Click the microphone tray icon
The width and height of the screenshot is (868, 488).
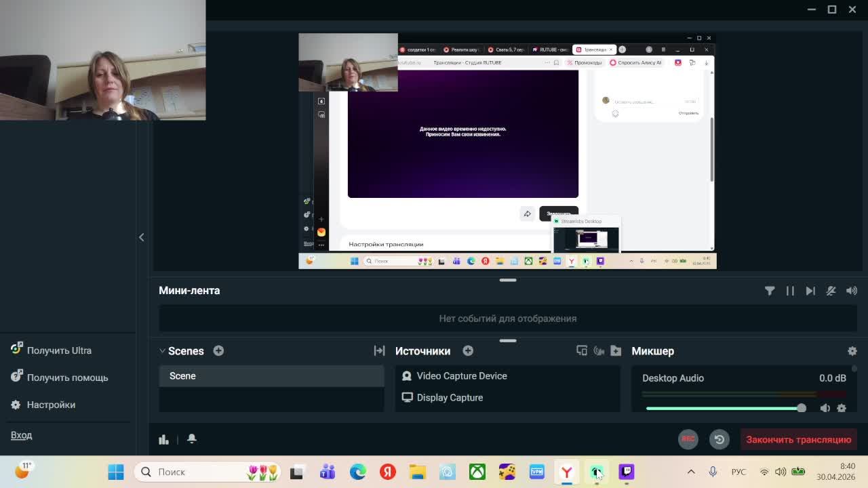(x=713, y=472)
